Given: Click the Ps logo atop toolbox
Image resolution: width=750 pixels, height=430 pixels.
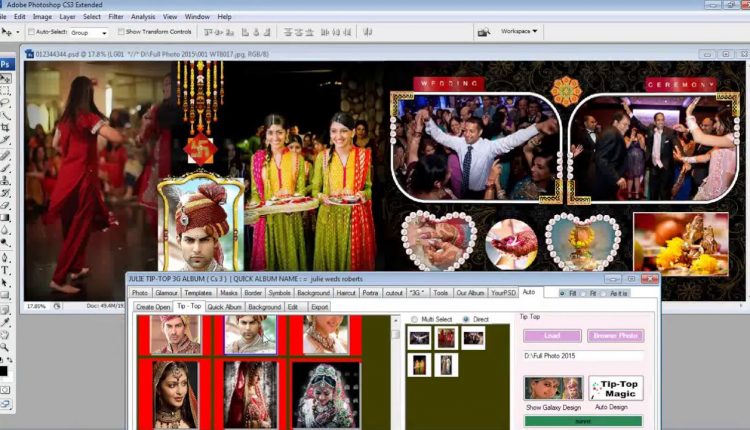Looking at the screenshot, I should point(6,64).
